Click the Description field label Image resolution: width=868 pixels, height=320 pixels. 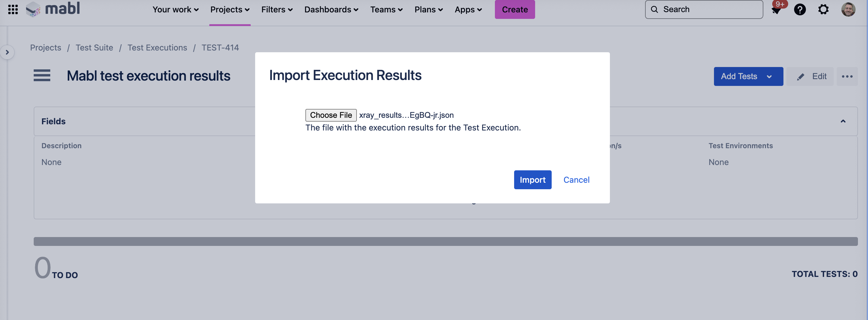[x=61, y=146]
